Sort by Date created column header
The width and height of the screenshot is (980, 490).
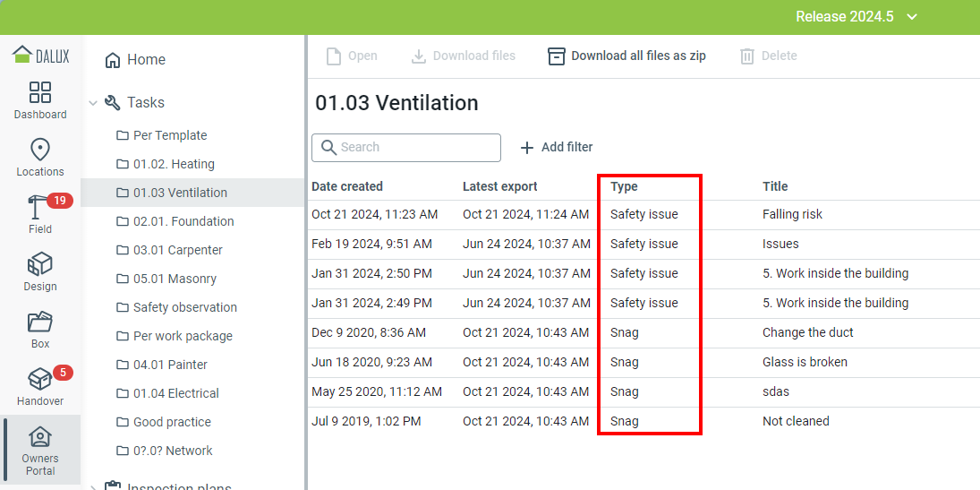pyautogui.click(x=347, y=186)
